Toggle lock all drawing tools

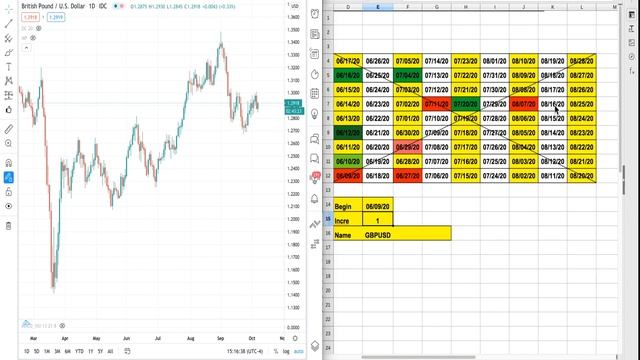9,192
